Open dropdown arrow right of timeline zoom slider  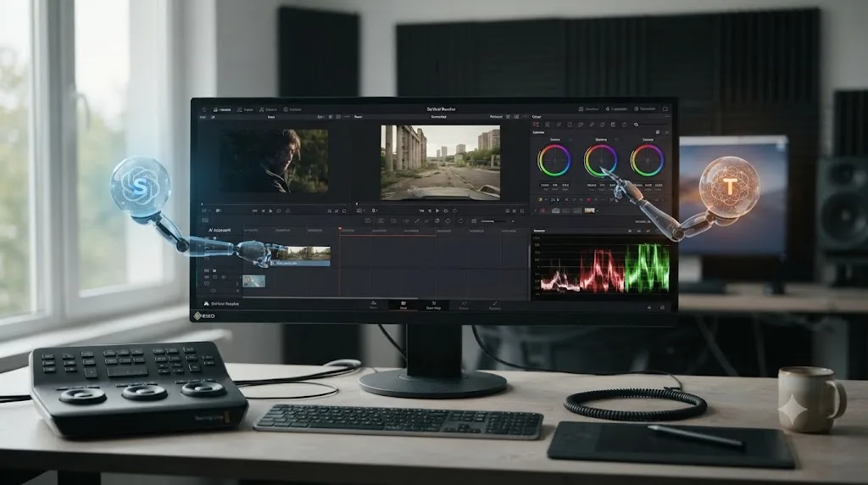pos(513,221)
